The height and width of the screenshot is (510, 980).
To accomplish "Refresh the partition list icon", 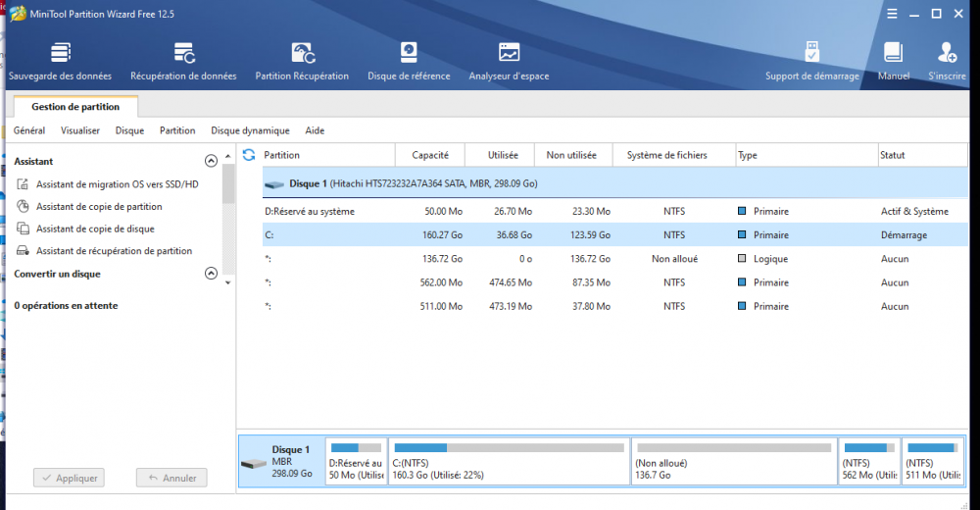I will pyautogui.click(x=249, y=155).
